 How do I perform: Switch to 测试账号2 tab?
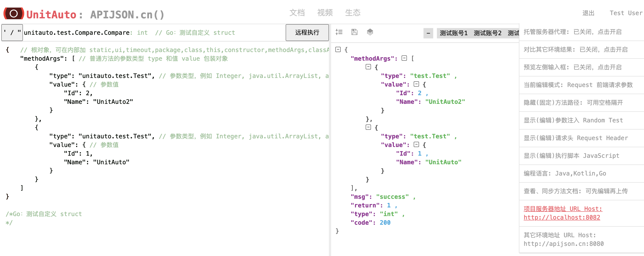click(x=487, y=33)
